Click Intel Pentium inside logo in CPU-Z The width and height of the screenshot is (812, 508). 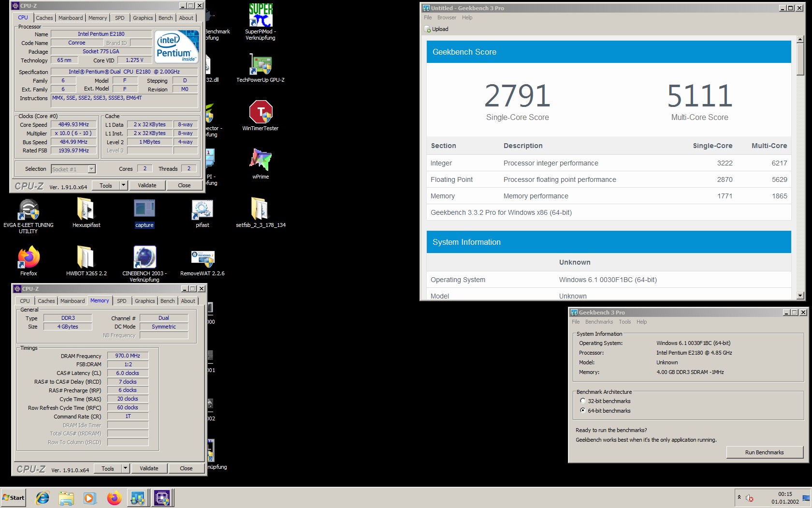pyautogui.click(x=177, y=46)
